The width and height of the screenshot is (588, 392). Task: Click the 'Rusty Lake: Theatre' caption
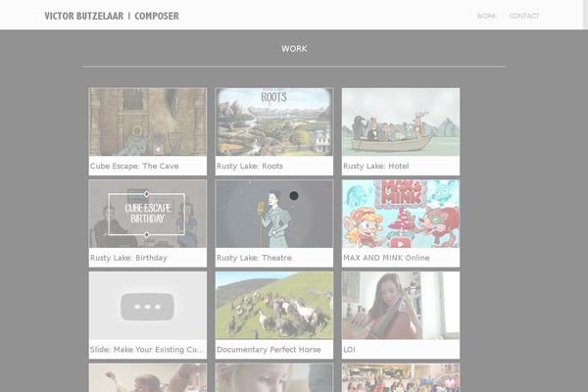[254, 258]
